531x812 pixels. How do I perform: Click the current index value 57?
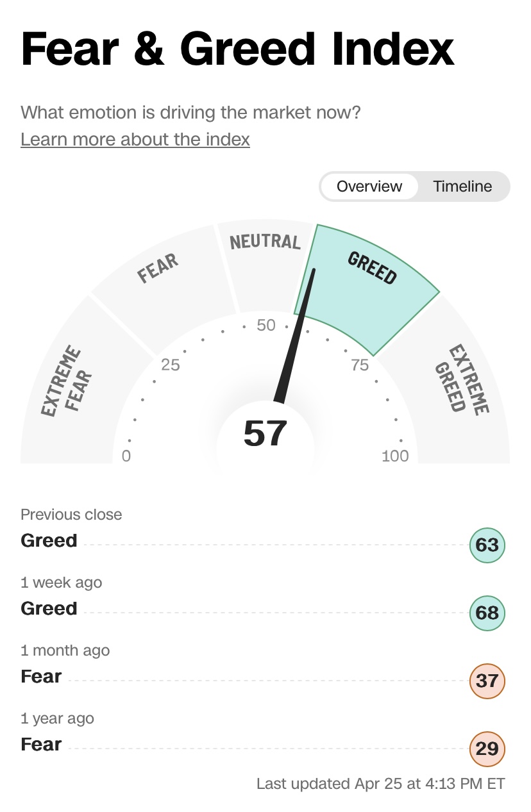click(265, 434)
